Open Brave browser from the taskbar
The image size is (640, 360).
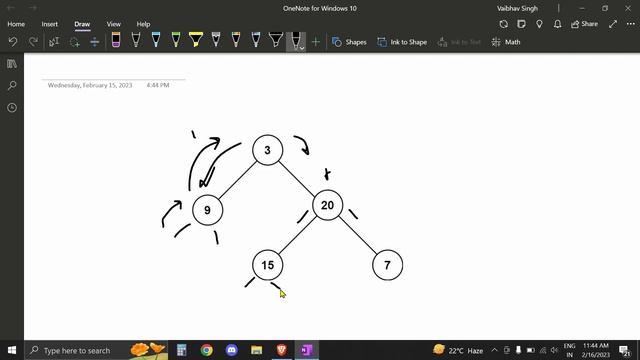click(281, 350)
